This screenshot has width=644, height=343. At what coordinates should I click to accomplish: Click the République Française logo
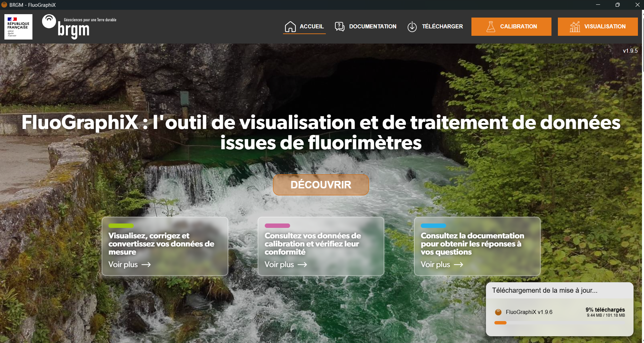pos(19,27)
